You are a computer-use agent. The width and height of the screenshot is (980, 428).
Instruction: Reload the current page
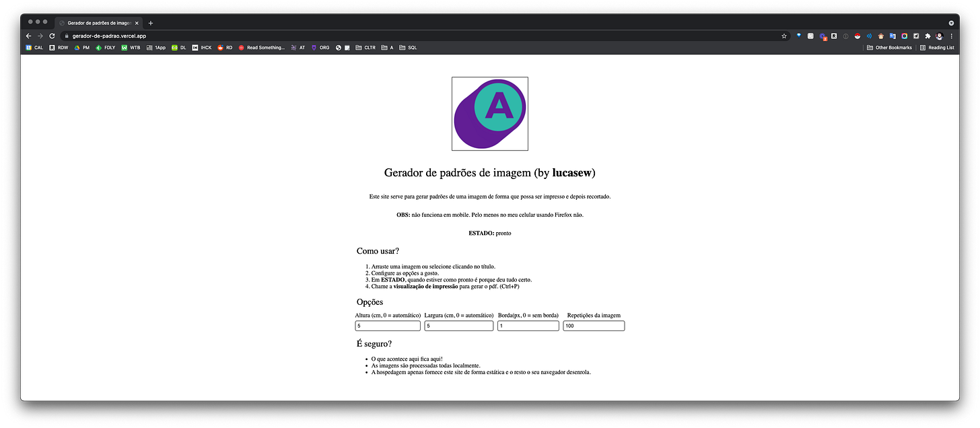click(x=52, y=36)
